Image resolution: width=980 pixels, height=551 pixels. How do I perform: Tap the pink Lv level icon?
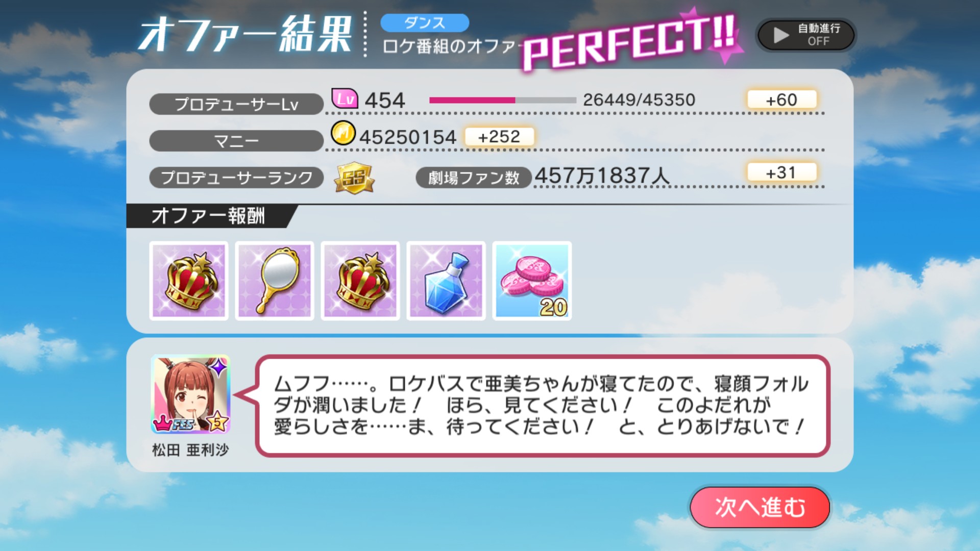[x=345, y=98]
